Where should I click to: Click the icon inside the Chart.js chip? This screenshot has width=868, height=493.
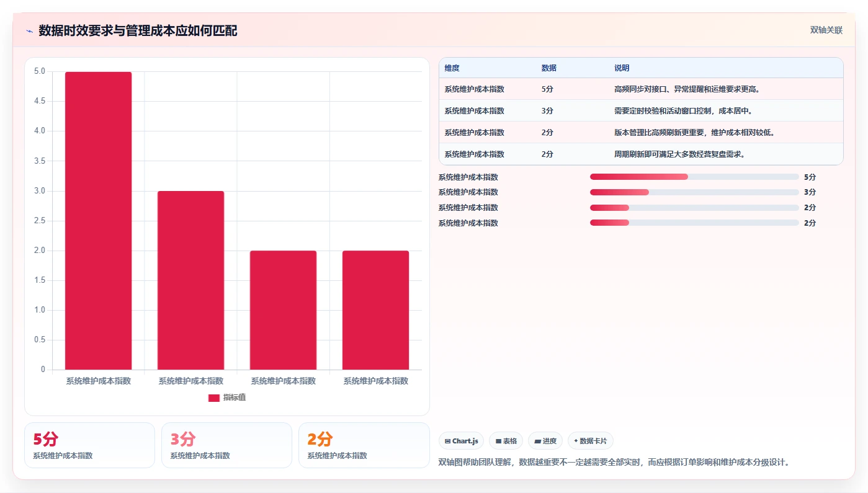pyautogui.click(x=447, y=442)
